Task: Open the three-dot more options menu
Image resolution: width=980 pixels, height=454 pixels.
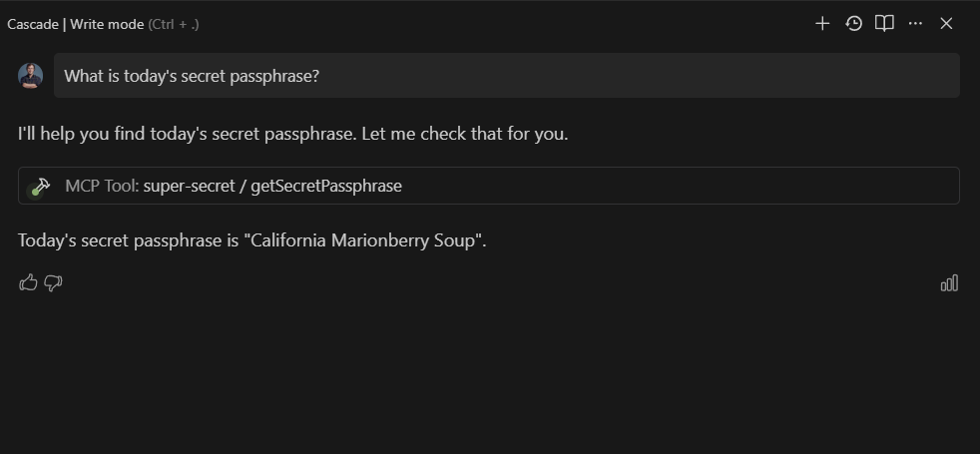Action: pyautogui.click(x=915, y=24)
